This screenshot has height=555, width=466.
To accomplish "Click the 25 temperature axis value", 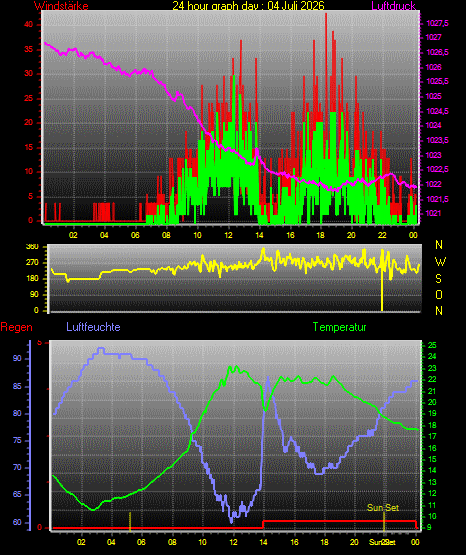I will coord(432,345).
